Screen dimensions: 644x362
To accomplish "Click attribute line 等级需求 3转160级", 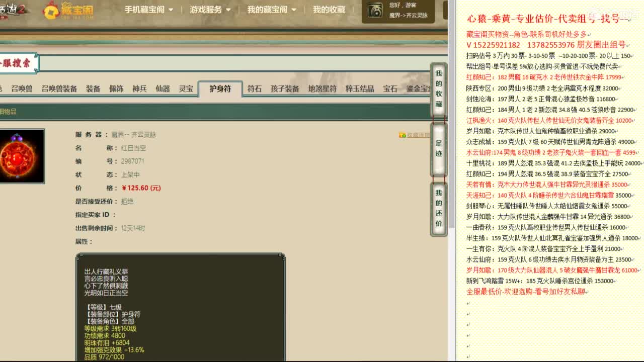I will pos(110,329).
